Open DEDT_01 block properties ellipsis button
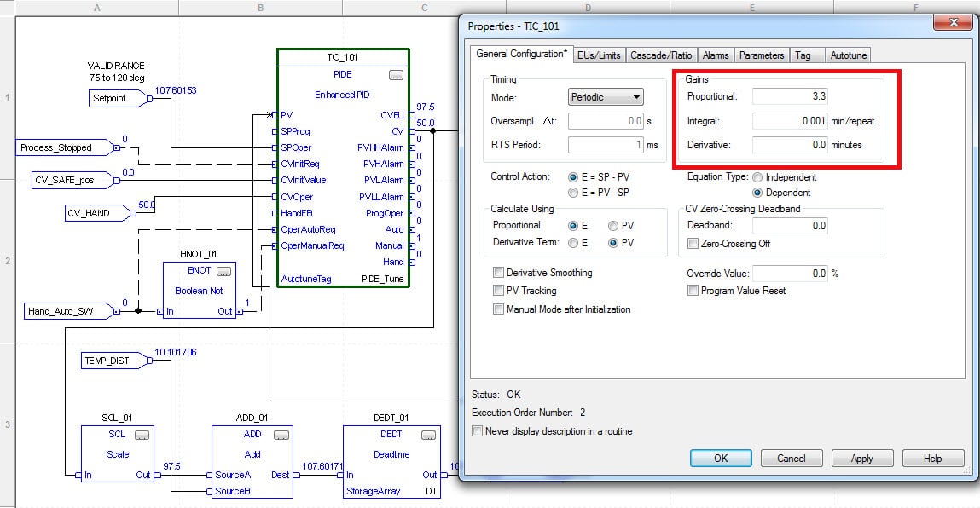This screenshot has height=508, width=980. click(429, 435)
